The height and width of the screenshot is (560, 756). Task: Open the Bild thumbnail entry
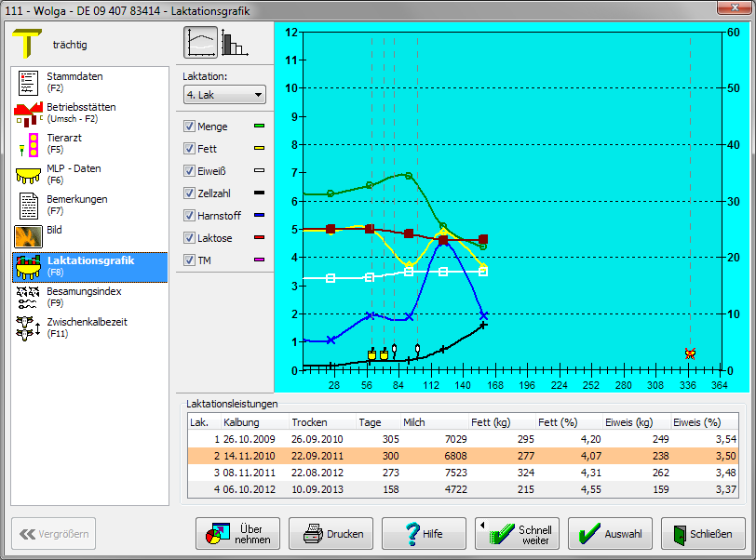(x=29, y=236)
